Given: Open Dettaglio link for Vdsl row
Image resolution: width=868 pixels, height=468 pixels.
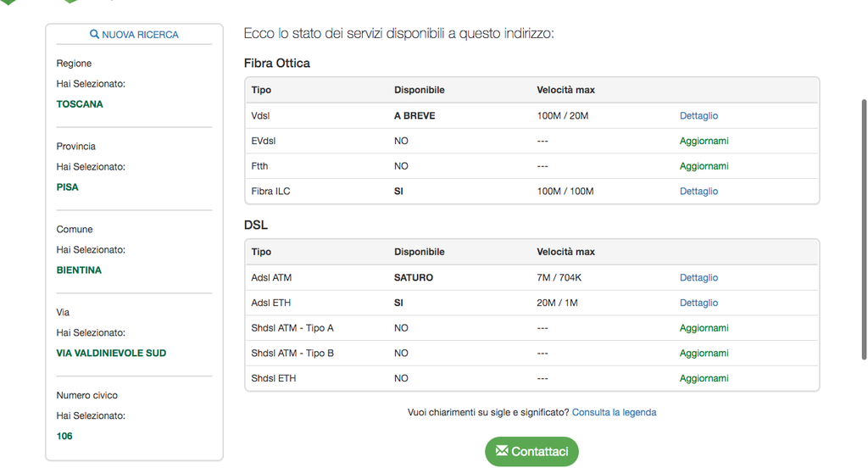Looking at the screenshot, I should pyautogui.click(x=698, y=115).
